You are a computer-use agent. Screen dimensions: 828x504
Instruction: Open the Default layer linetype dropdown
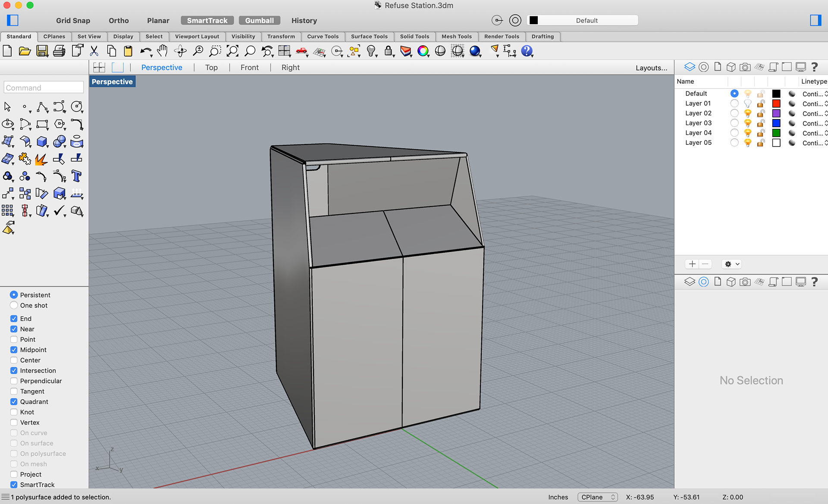click(815, 94)
